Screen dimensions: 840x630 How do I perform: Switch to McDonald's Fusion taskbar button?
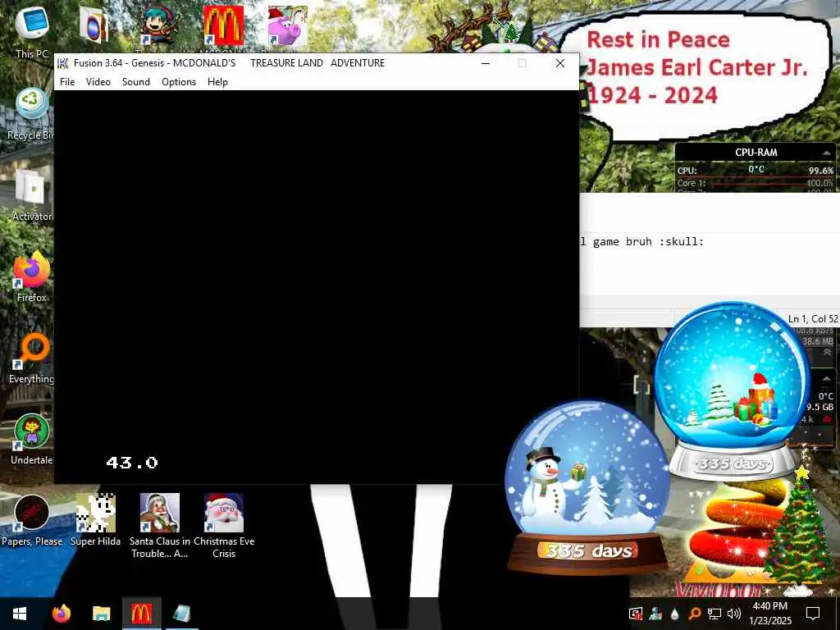point(141,614)
